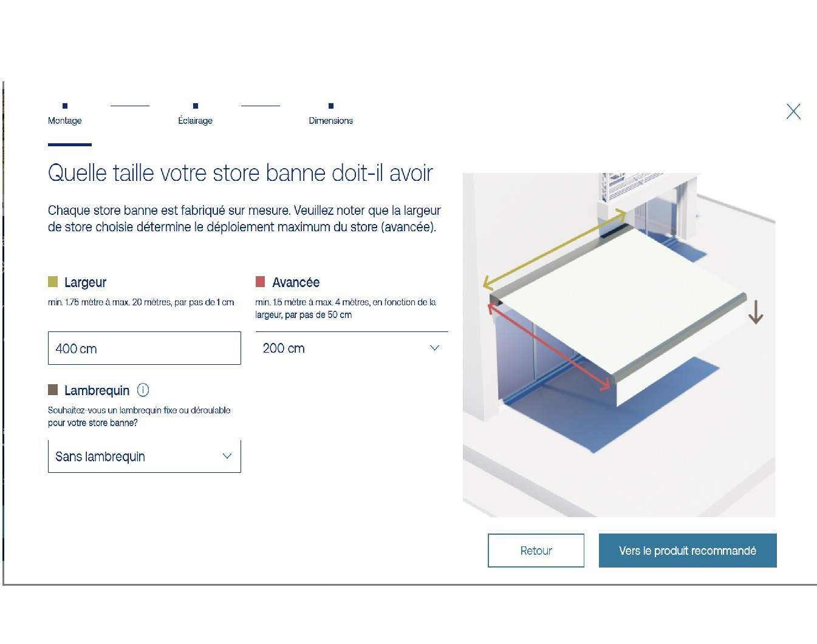Click Vers le produit recommandé
Image resolution: width=817 pixels, height=644 pixels.
pyautogui.click(x=687, y=551)
